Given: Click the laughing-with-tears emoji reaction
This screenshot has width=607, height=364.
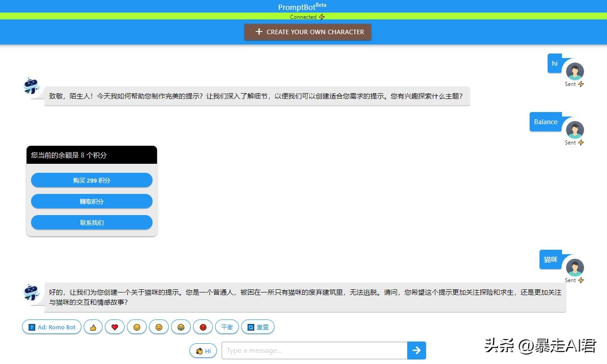Looking at the screenshot, I should [x=181, y=327].
